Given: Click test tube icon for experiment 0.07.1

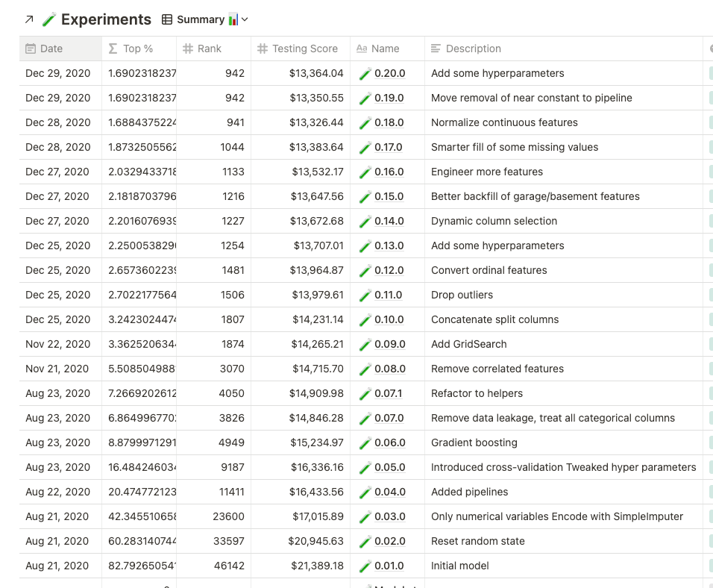Looking at the screenshot, I should (365, 394).
